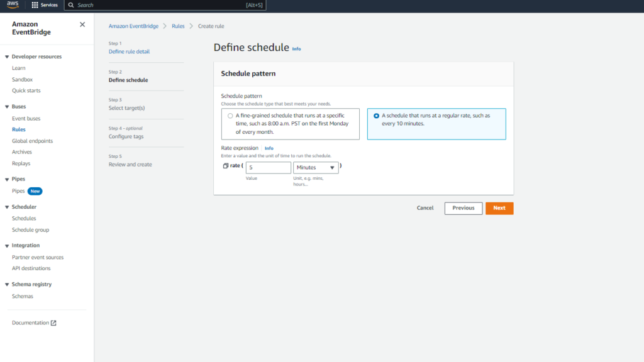The width and height of the screenshot is (644, 362).
Task: Collapse the Developer resources section
Action: point(7,57)
